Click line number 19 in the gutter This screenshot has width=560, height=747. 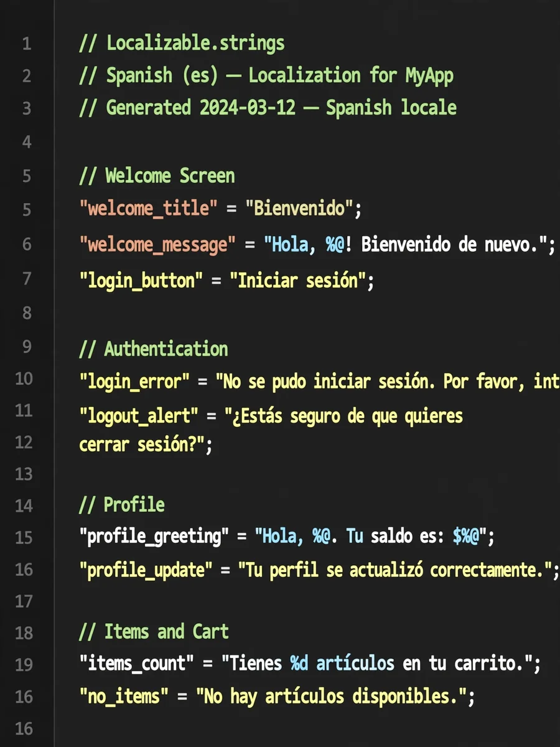[24, 664]
